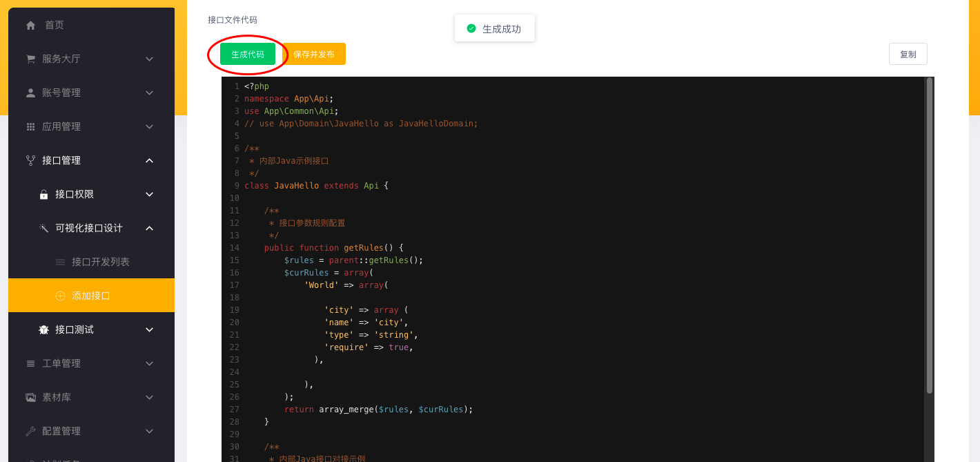Open the 首页 menu item
980x462 pixels.
coord(91,25)
